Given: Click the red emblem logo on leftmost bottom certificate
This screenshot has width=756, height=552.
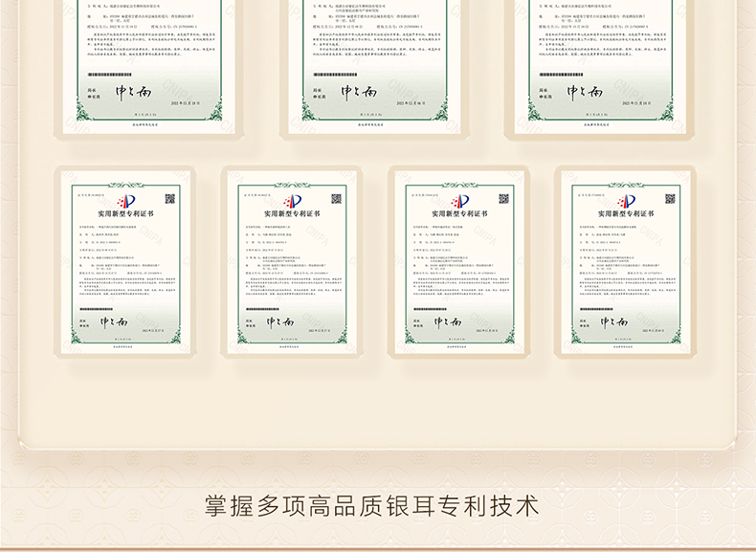Looking at the screenshot, I should [x=125, y=201].
